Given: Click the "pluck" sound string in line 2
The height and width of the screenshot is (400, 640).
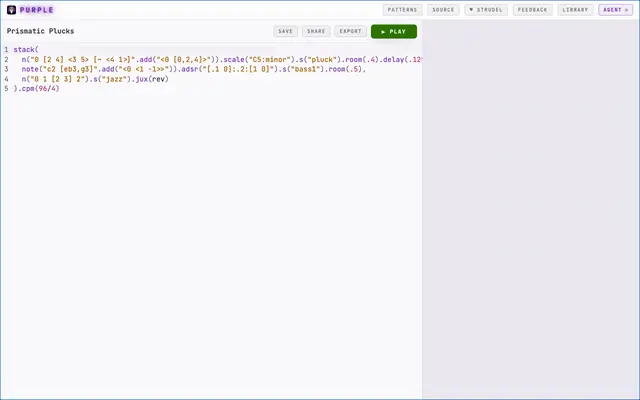Looking at the screenshot, I should pos(322,60).
